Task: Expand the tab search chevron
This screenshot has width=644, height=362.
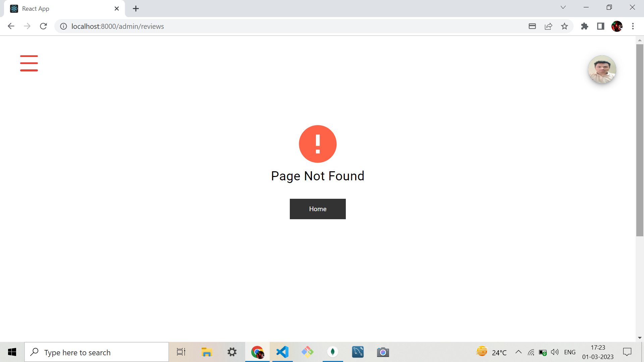Action: coord(563,7)
